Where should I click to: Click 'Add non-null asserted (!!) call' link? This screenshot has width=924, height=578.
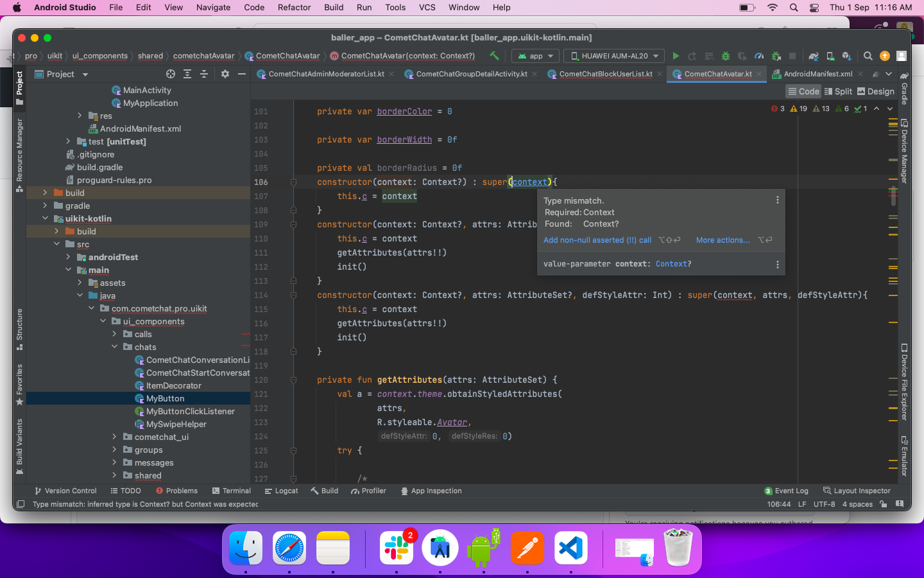click(597, 240)
